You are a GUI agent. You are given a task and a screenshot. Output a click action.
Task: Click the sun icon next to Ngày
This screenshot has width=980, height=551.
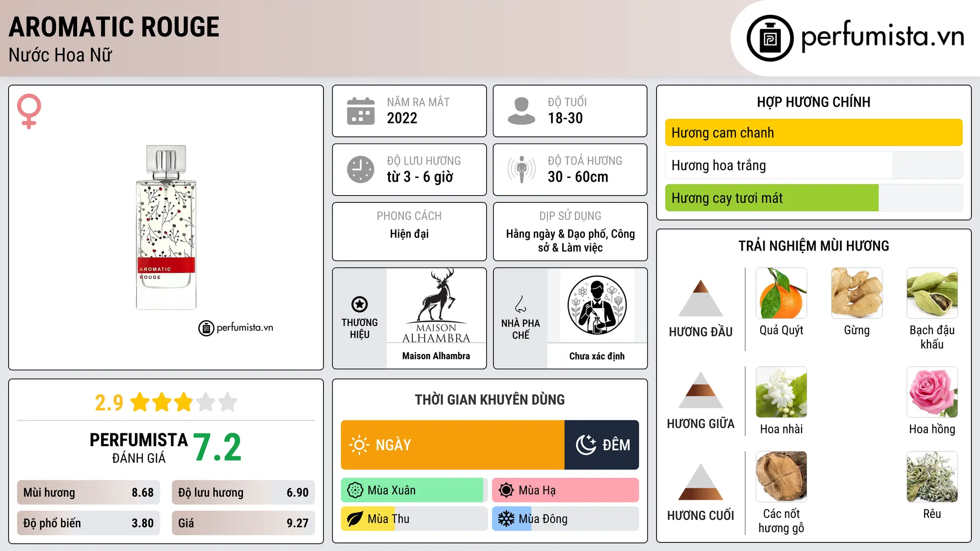359,445
